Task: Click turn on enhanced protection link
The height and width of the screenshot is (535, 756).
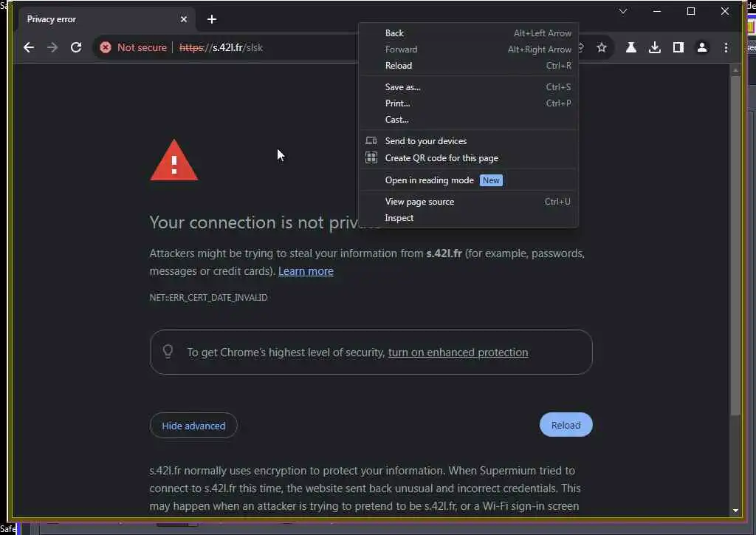Action: coord(458,352)
